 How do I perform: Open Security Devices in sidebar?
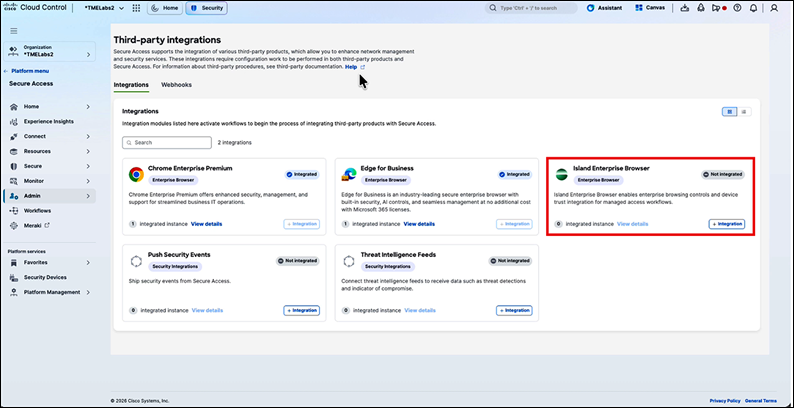[x=50, y=277]
